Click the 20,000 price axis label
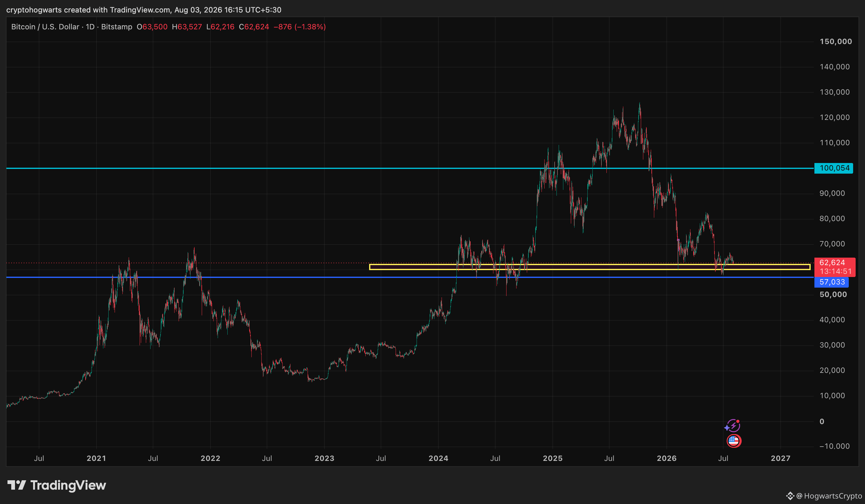Viewport: 865px width, 504px height. coord(833,370)
